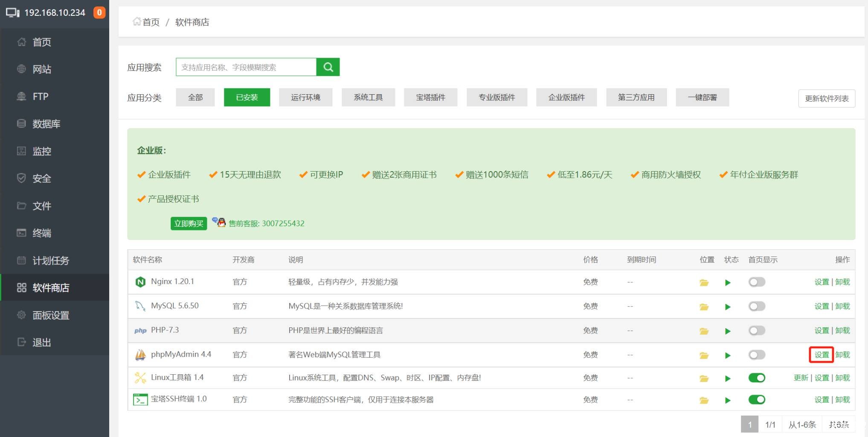
Task: Click the status play icon for phpMyAdmin
Action: [x=728, y=355]
